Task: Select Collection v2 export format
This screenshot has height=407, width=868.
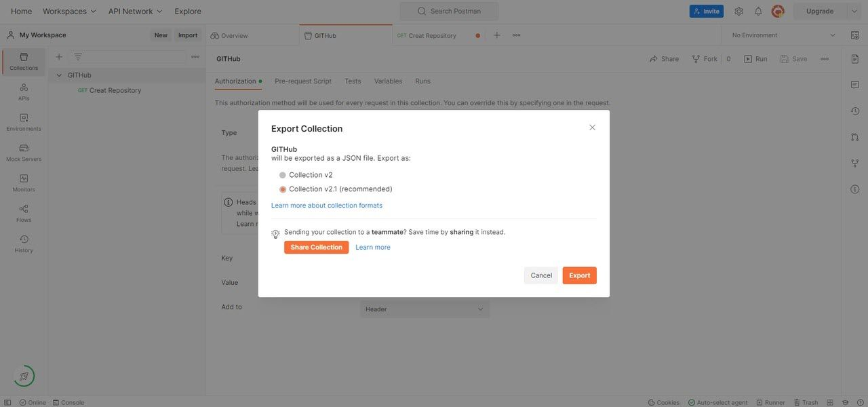Action: 283,175
